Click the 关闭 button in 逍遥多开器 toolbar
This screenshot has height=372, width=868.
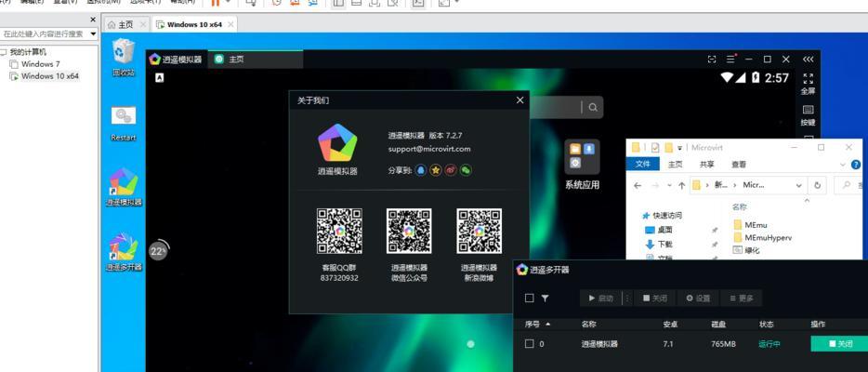(654, 299)
